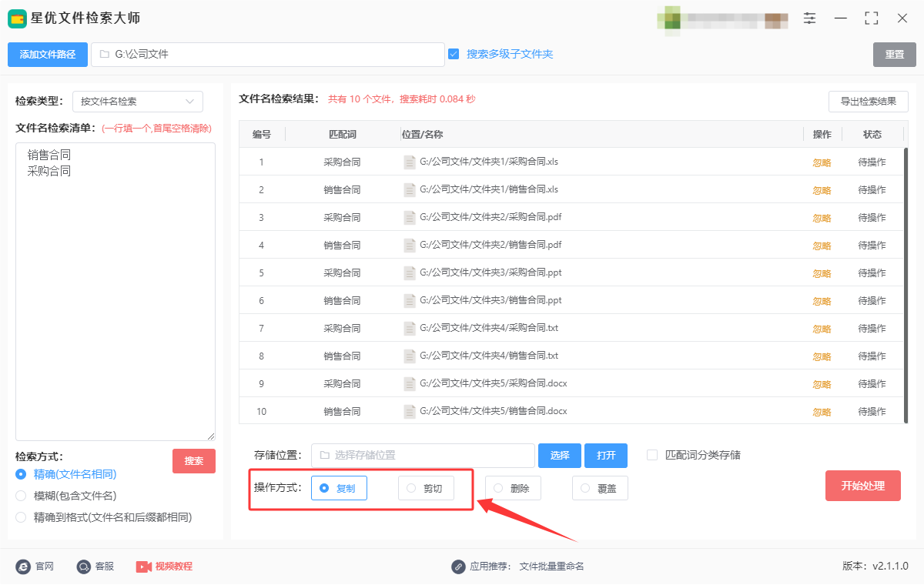Click the app recommendation link icon
This screenshot has height=585, width=924.
(x=458, y=567)
